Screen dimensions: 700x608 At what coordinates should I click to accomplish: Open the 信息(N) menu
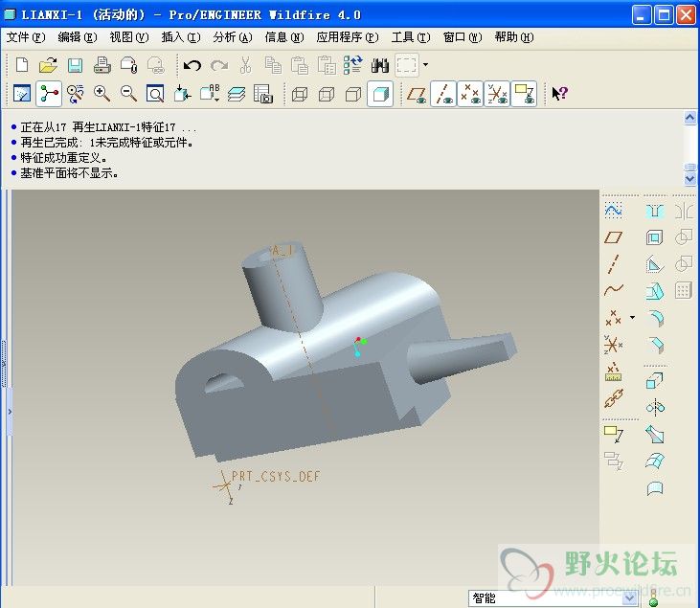pos(284,37)
